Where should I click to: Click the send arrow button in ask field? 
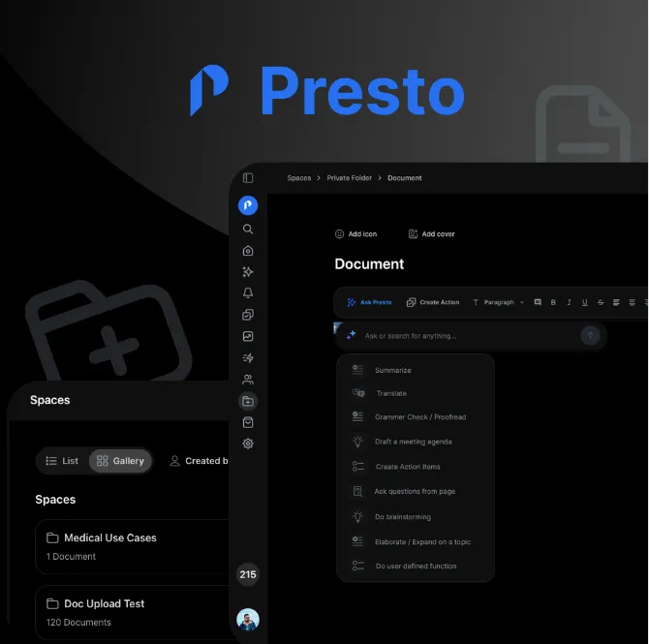click(590, 336)
